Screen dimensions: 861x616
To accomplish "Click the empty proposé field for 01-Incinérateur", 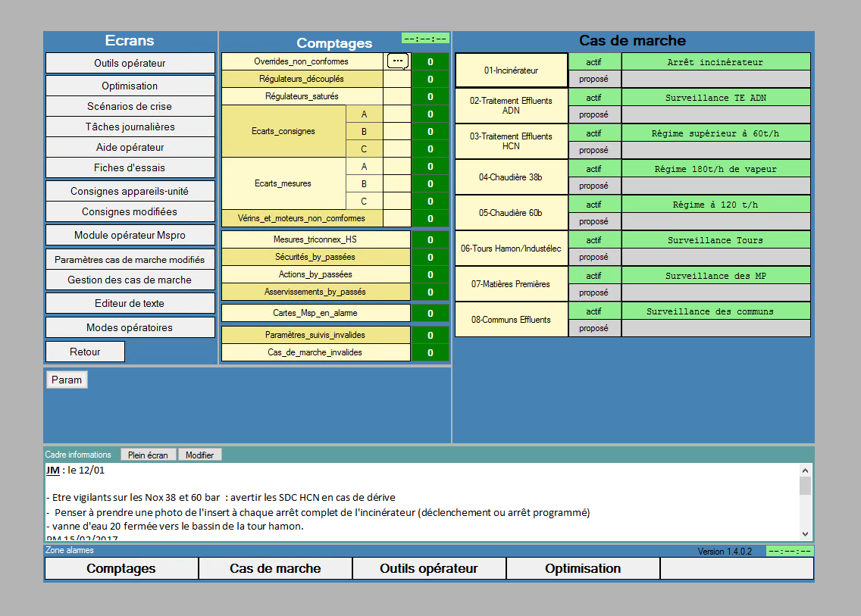I will [716, 79].
